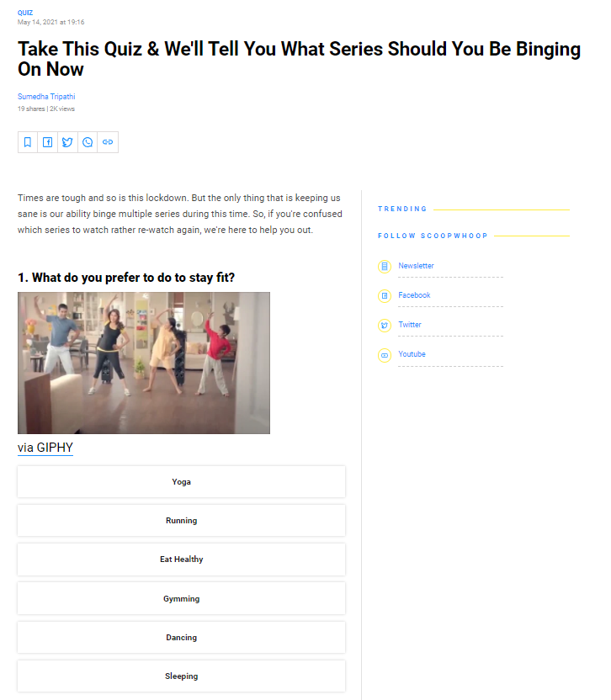This screenshot has height=700, width=611.
Task: Pick Sleeping as your answer
Action: (x=181, y=676)
